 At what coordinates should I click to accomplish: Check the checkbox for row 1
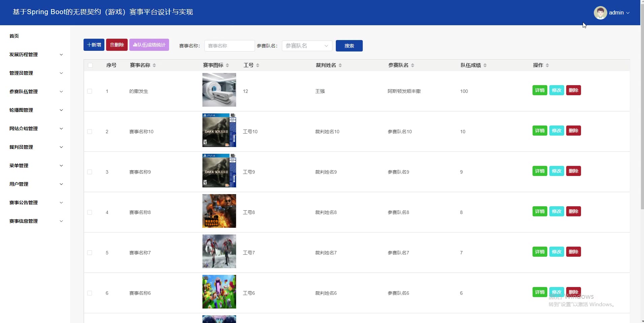click(90, 91)
